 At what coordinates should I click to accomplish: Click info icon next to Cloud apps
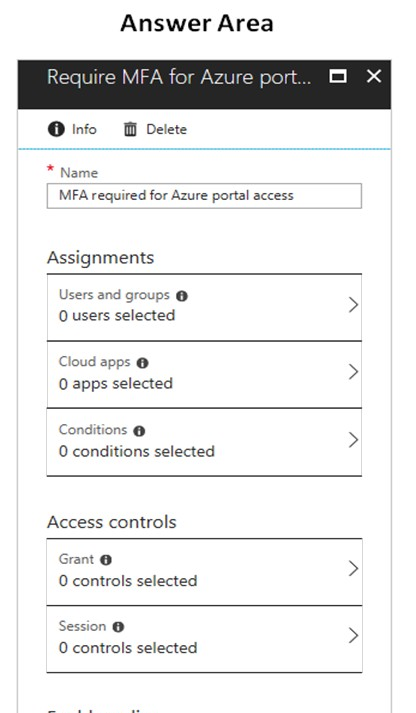point(142,363)
